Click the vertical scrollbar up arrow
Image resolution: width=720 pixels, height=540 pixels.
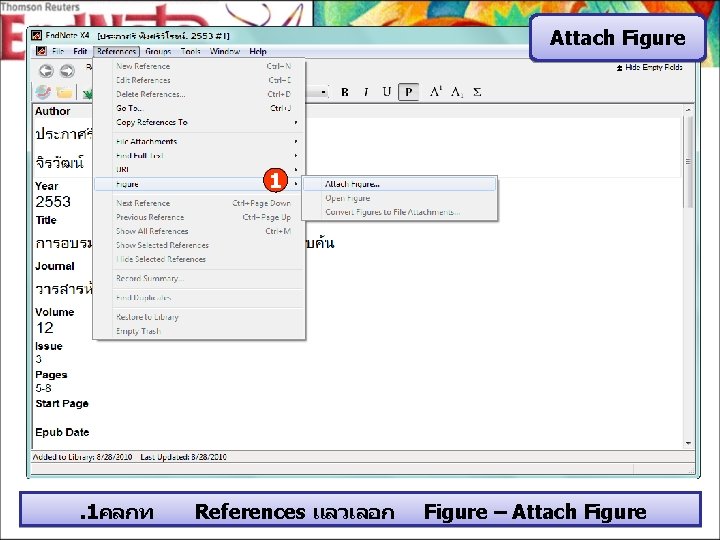(x=688, y=110)
